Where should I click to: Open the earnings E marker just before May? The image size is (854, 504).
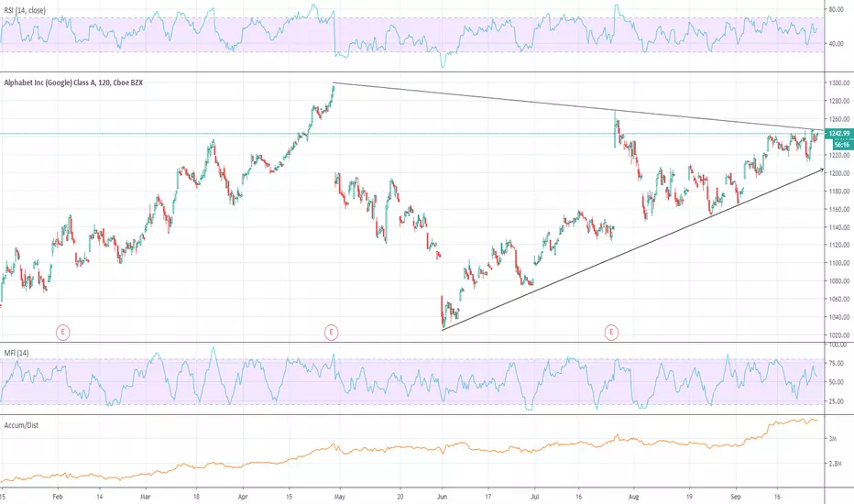[331, 332]
